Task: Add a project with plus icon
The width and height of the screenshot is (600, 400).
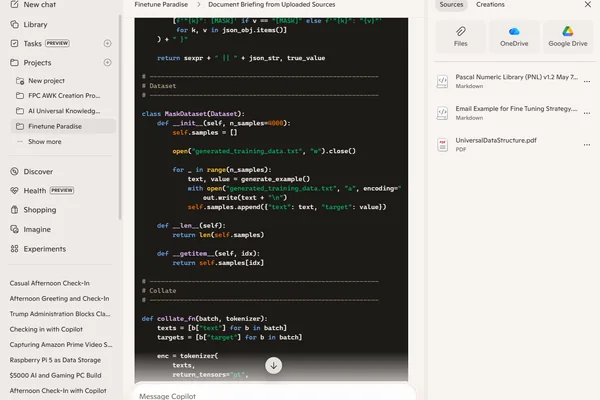Action: point(108,62)
